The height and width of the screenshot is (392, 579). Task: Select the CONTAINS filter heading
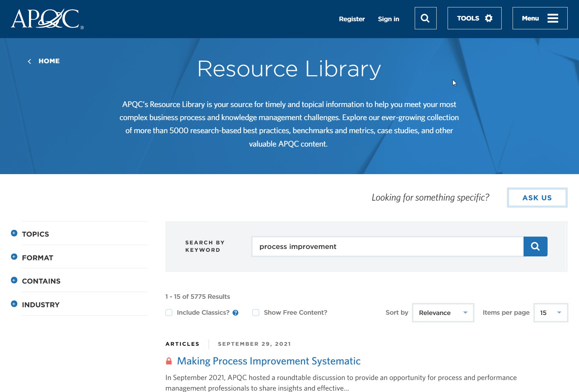point(41,281)
